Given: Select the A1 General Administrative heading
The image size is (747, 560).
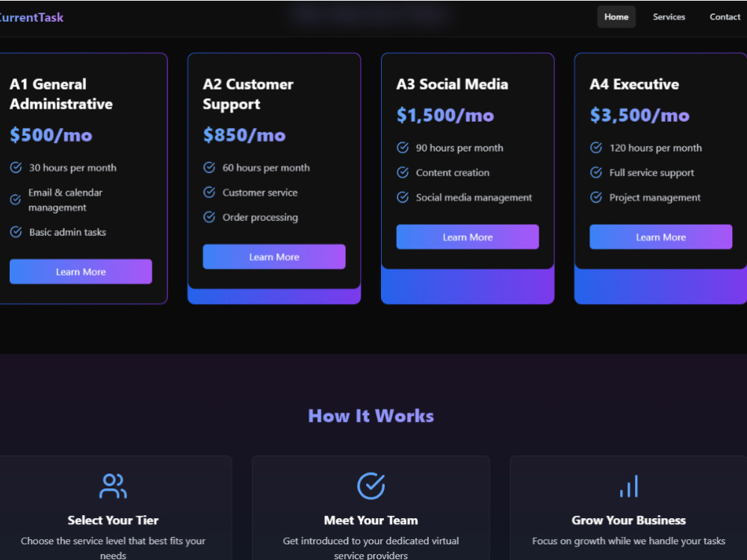Looking at the screenshot, I should pos(61,94).
